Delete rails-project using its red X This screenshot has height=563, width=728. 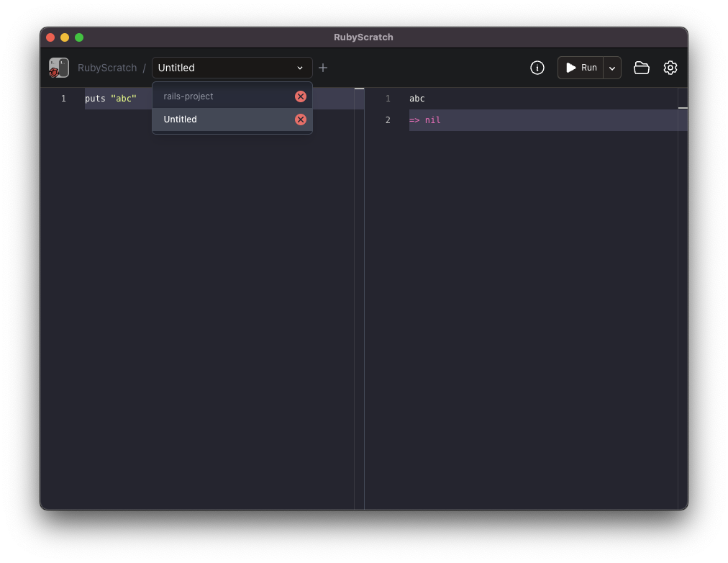[301, 96]
